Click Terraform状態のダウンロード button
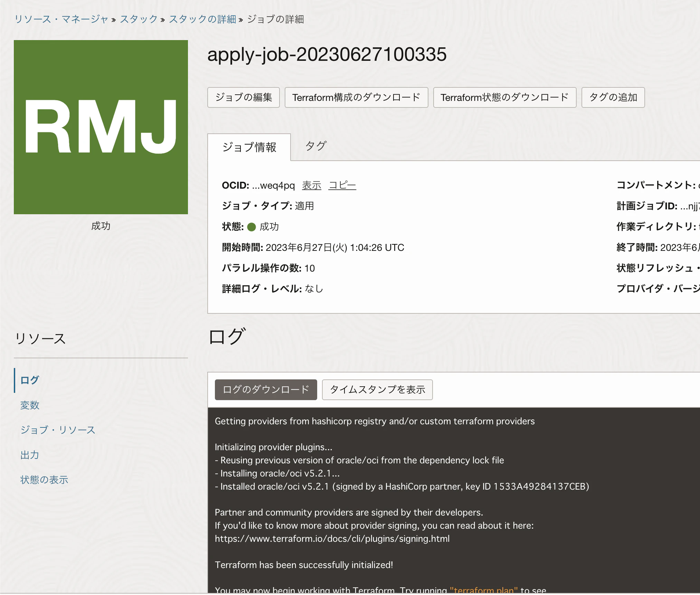The width and height of the screenshot is (700, 595). coord(505,97)
